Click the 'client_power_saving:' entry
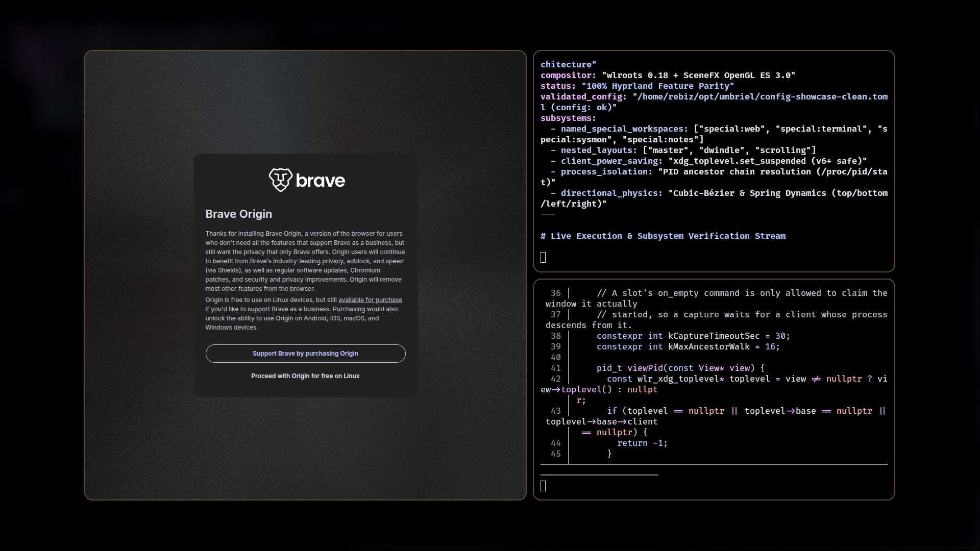Viewport: 980px width, 551px height. pyautogui.click(x=709, y=161)
